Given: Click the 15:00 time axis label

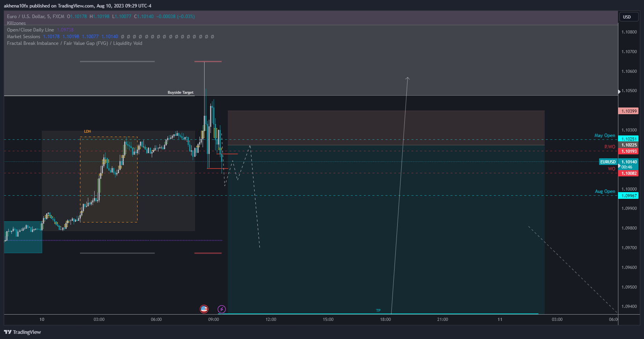Looking at the screenshot, I should [328, 319].
